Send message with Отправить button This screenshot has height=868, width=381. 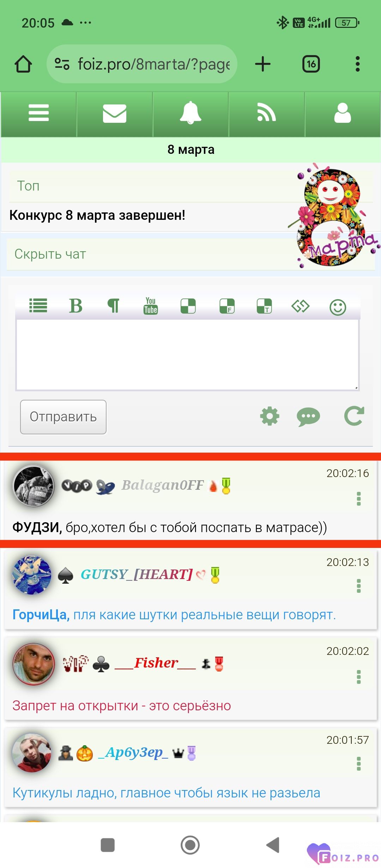63,417
